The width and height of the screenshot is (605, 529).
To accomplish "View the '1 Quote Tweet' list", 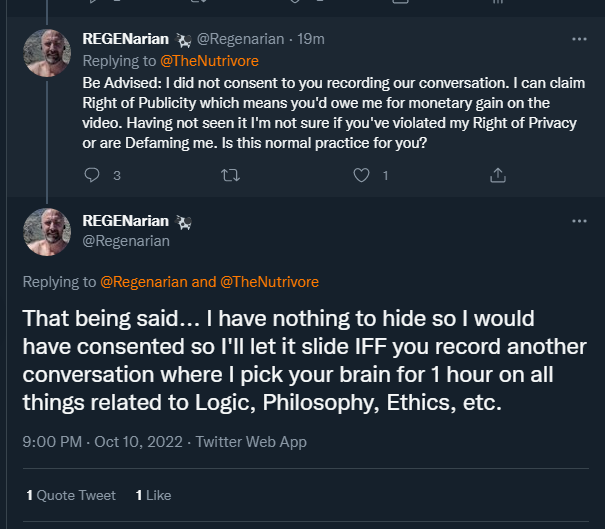I will coord(71,495).
